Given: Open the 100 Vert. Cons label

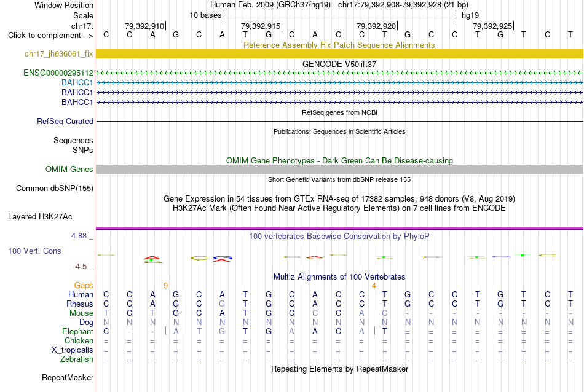Looking at the screenshot, I should 34,251.
